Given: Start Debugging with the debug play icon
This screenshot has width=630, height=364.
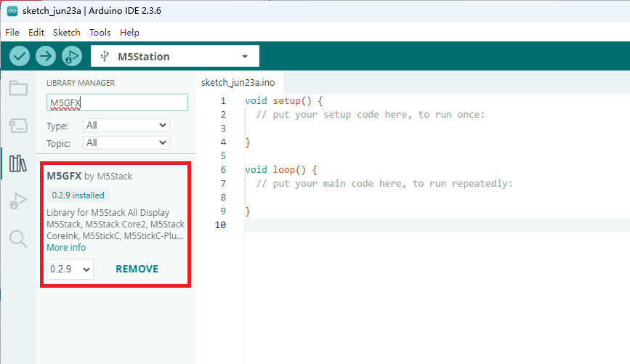Looking at the screenshot, I should coord(71,56).
